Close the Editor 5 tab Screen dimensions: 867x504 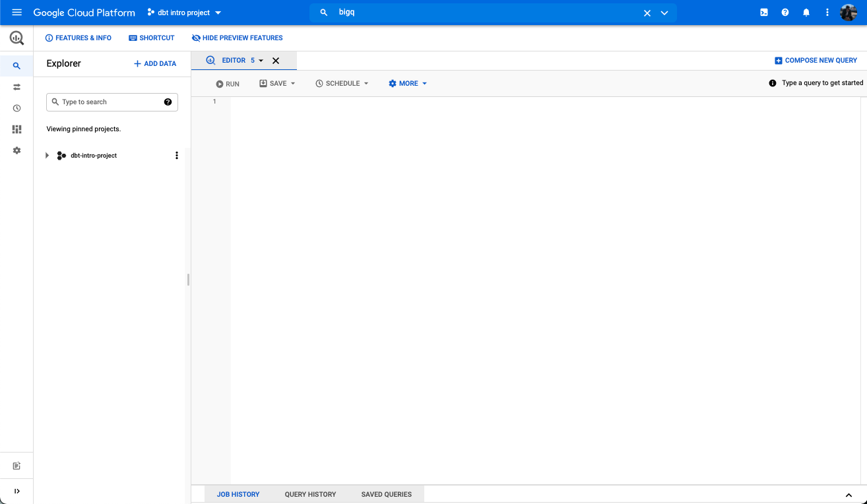tap(276, 61)
